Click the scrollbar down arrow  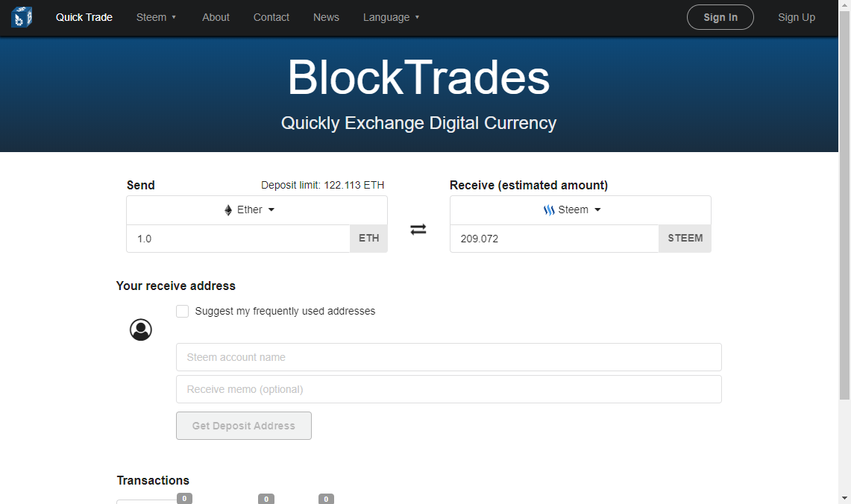click(844, 497)
